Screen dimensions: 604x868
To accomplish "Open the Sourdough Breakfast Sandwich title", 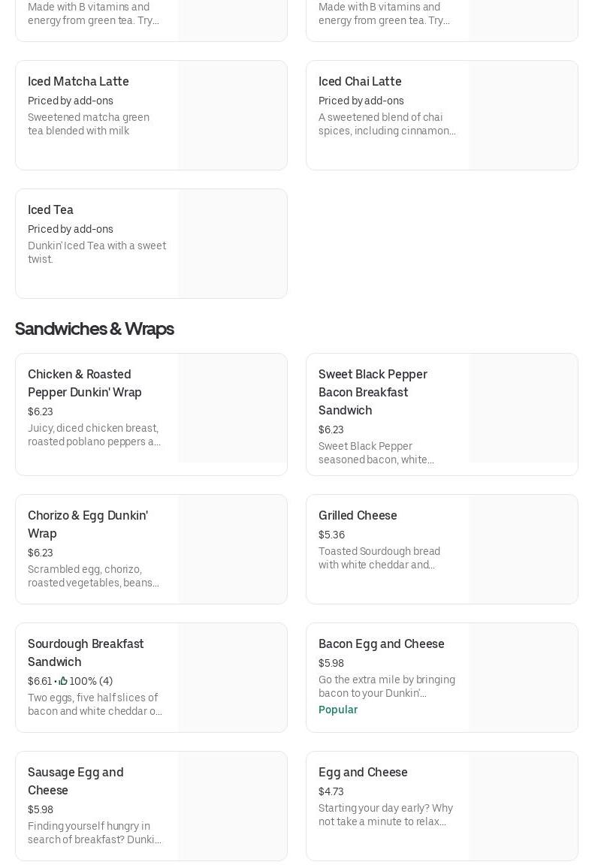I will tap(86, 653).
